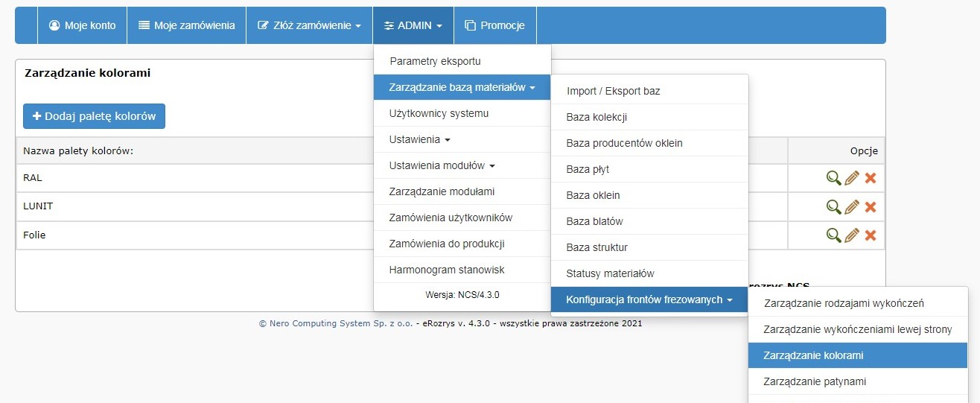The width and height of the screenshot is (980, 403).
Task: Expand Konfiguracja frontów frezowanych submenu
Action: point(649,299)
